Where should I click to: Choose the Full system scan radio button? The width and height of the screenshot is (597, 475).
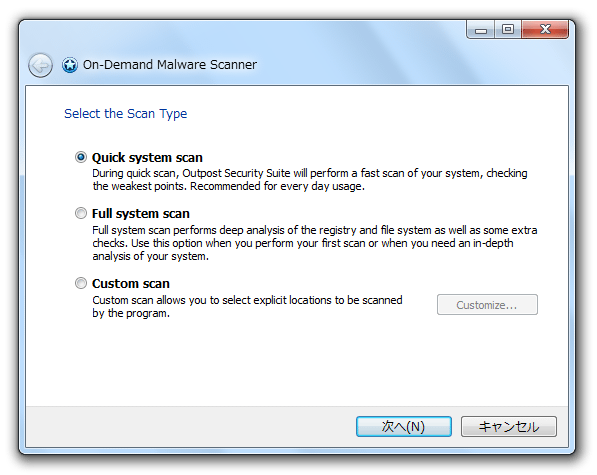[x=81, y=213]
